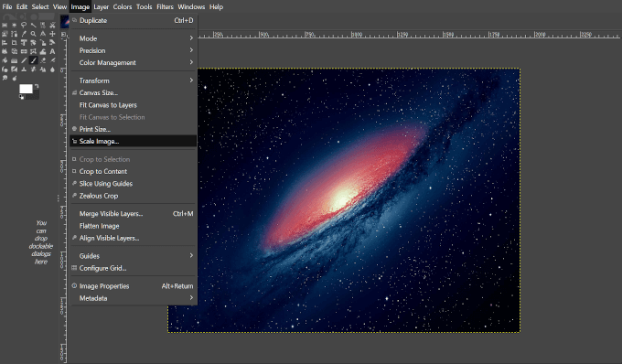Reset colors to default black and white
This screenshot has width=622, height=364.
[21, 96]
